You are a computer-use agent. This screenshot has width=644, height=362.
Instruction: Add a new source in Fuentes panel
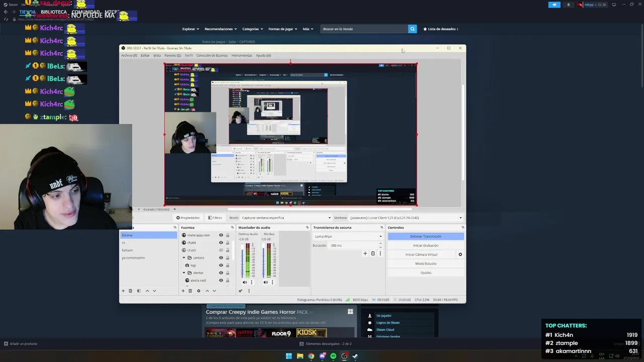pyautogui.click(x=183, y=291)
